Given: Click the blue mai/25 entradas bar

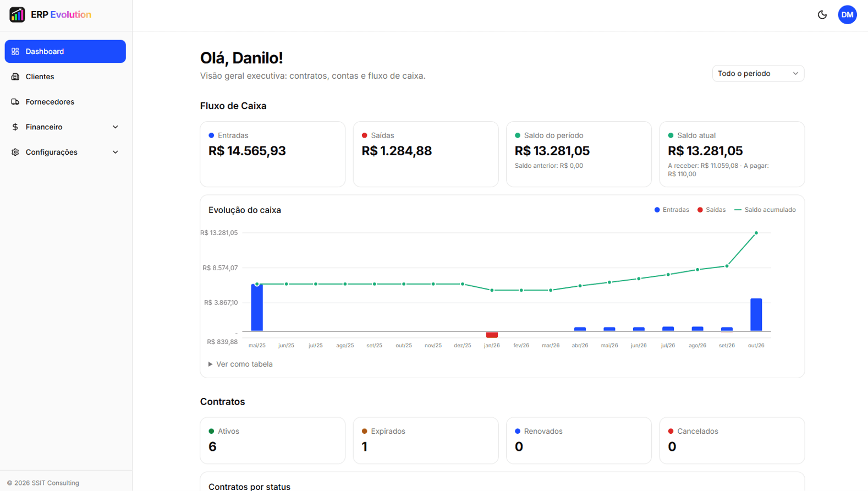Looking at the screenshot, I should pos(257,308).
